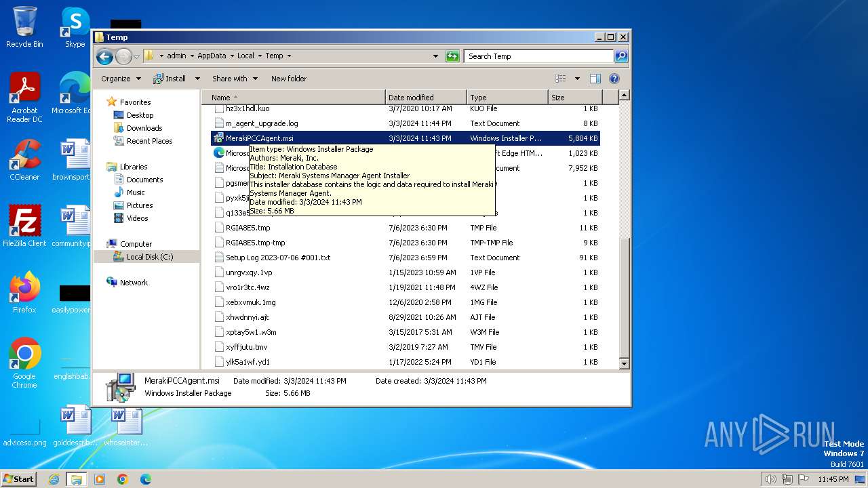The height and width of the screenshot is (488, 868).
Task: Select Recent Places in navigation pane
Action: click(x=149, y=141)
